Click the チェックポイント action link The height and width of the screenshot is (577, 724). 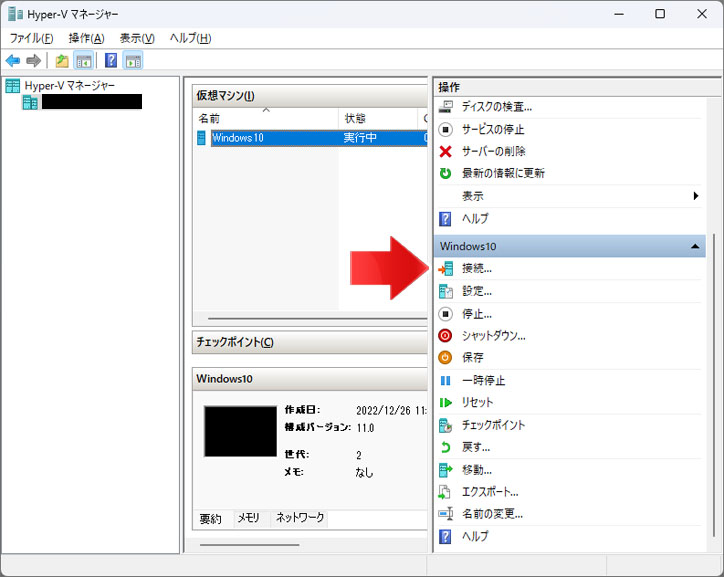coord(494,425)
